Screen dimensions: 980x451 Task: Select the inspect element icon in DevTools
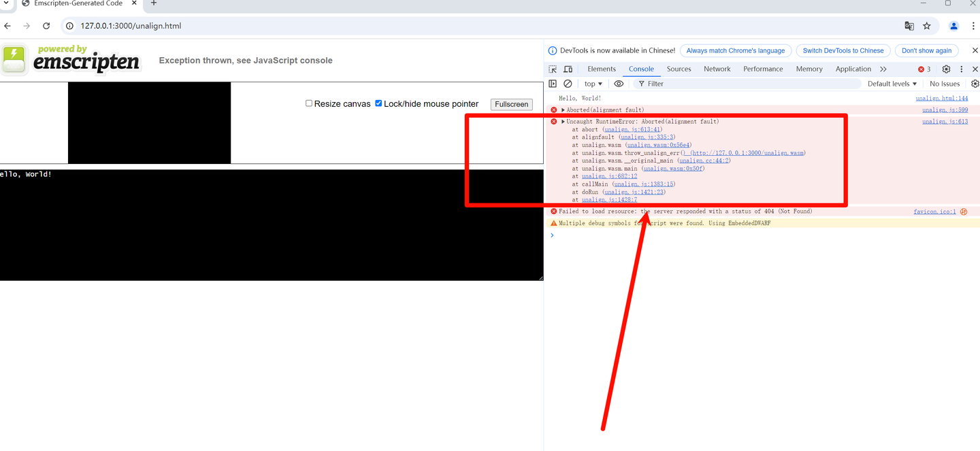point(553,69)
